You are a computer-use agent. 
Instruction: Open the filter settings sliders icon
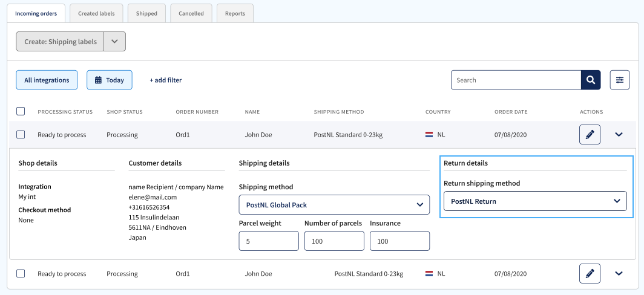pyautogui.click(x=620, y=80)
